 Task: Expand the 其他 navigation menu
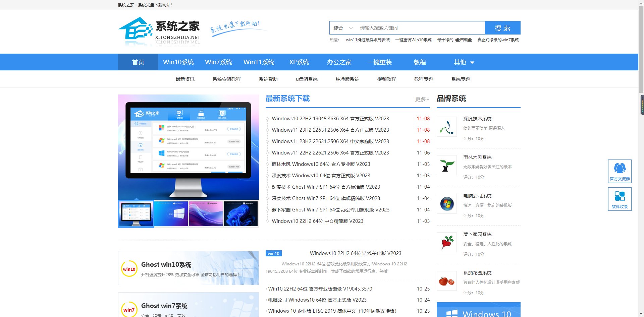(x=464, y=62)
